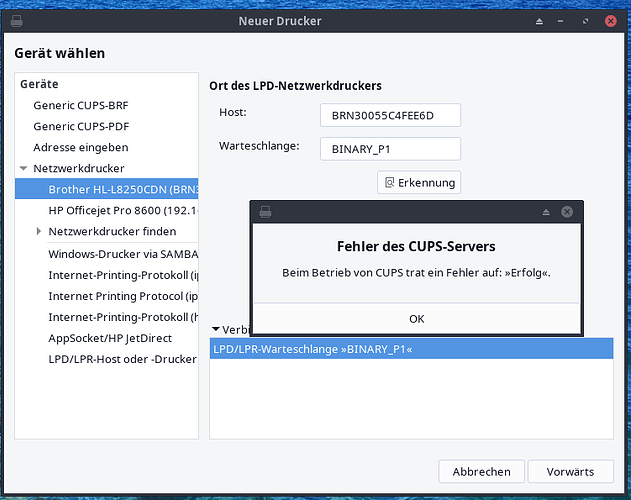Shade the error dialog with its up arrow

click(x=546, y=212)
